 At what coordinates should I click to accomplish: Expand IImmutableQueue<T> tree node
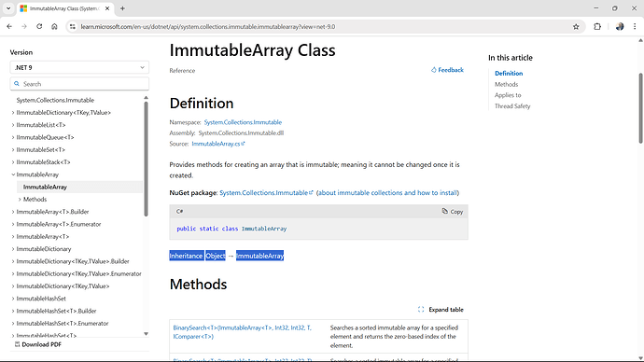[x=13, y=137]
